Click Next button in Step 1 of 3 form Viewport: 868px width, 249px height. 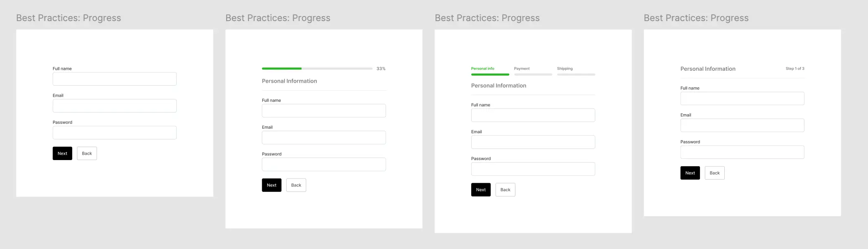coord(690,173)
